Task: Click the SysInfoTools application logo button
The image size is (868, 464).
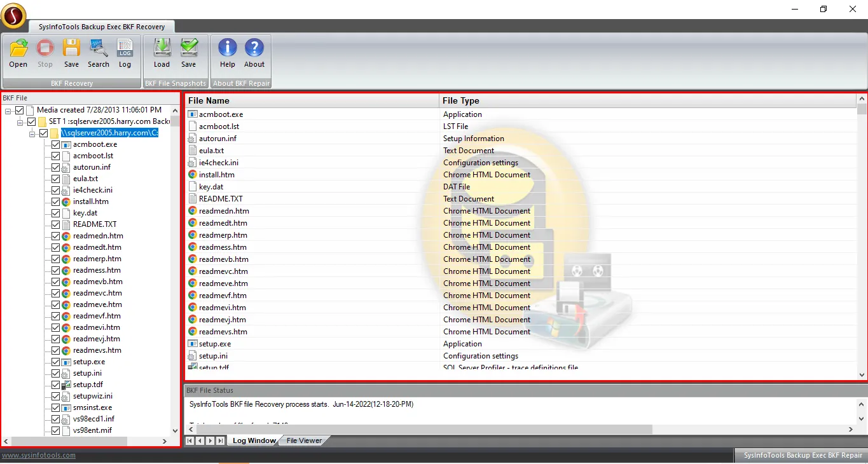Action: click(13, 16)
